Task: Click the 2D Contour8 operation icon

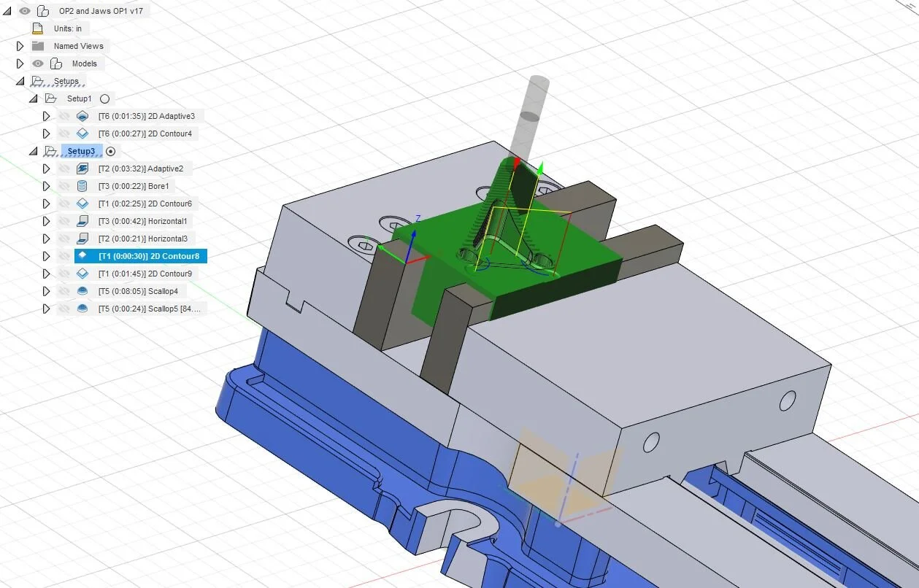Action: (82, 256)
